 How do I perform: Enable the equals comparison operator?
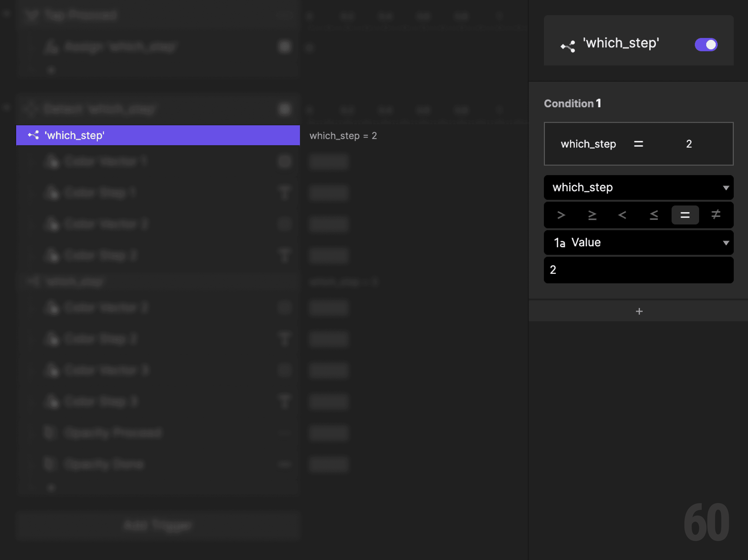[685, 215]
